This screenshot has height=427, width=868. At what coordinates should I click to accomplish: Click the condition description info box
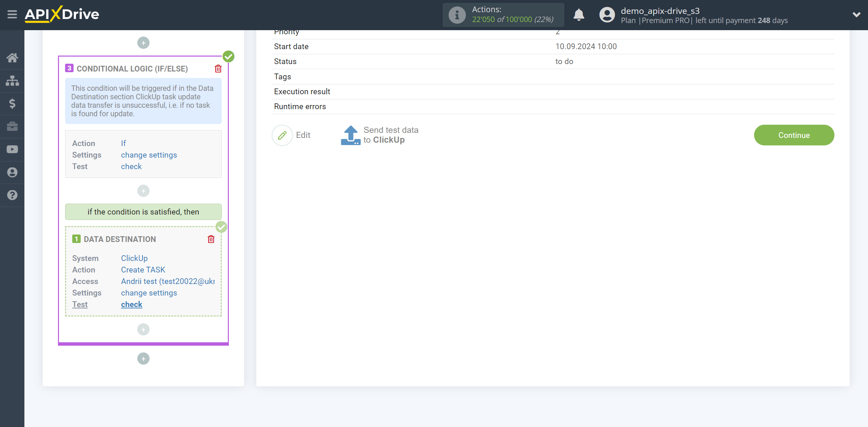[x=143, y=101]
